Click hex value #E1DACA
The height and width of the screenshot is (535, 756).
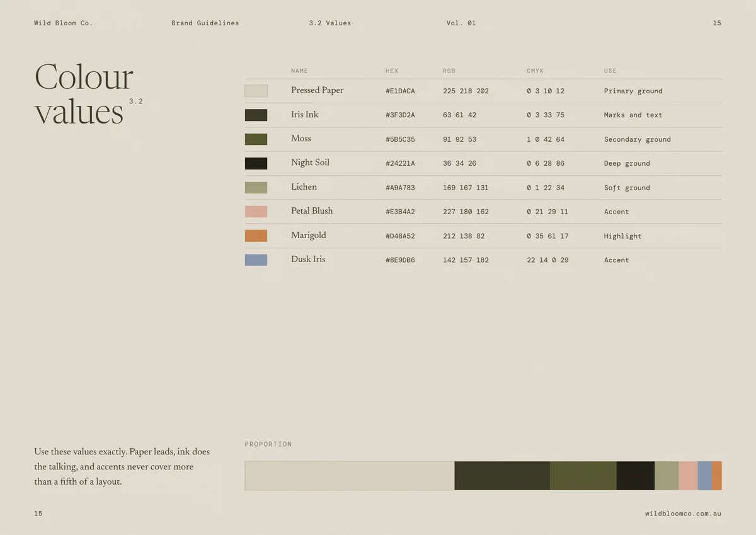pyautogui.click(x=400, y=91)
